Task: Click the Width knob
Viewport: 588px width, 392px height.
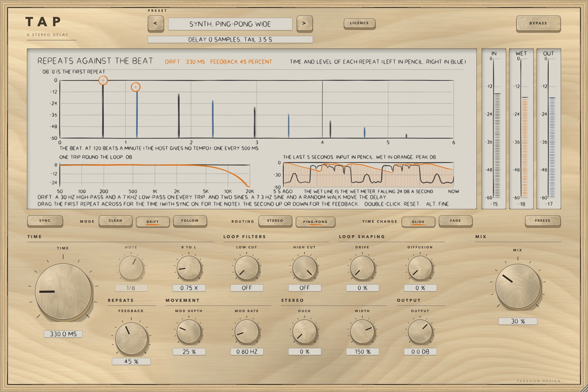Action: click(362, 332)
